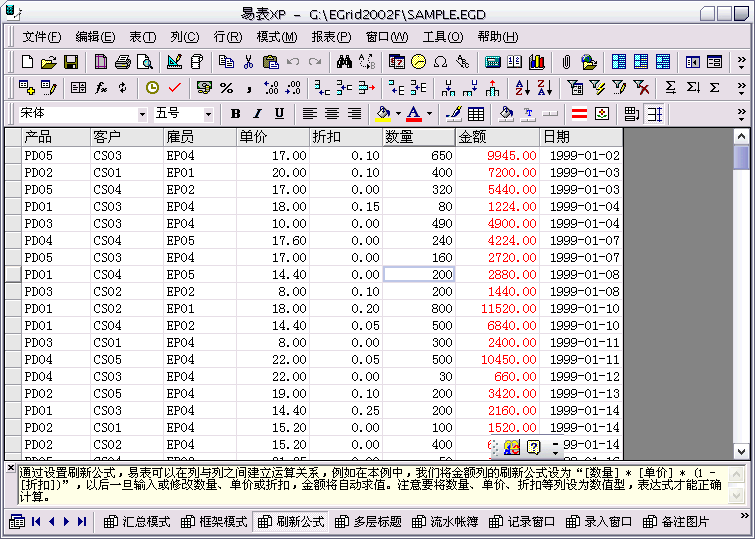The width and height of the screenshot is (755, 539).
Task: Open the calculator icon
Action: pos(493,62)
